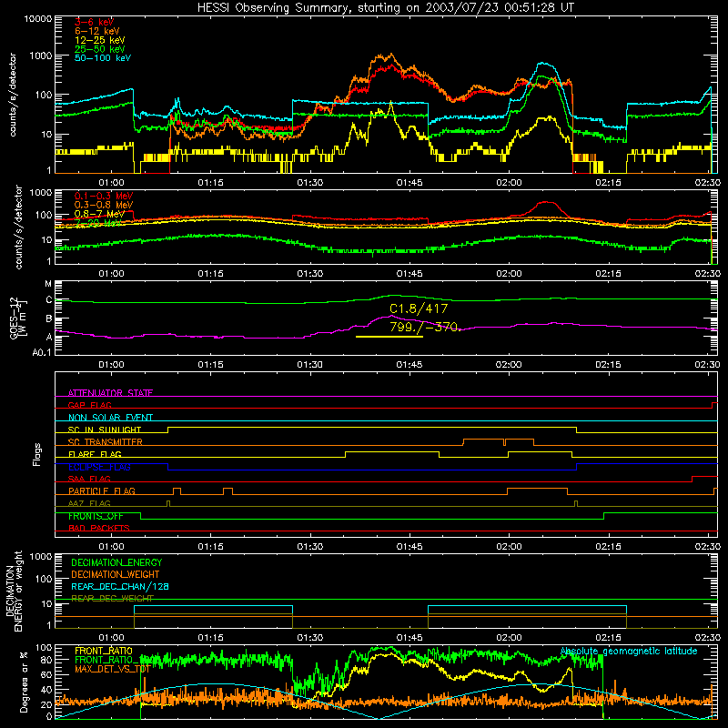This screenshot has width=728, height=728.
Task: Click the yellow FRONT_RATIO legend label
Action: coord(104,651)
